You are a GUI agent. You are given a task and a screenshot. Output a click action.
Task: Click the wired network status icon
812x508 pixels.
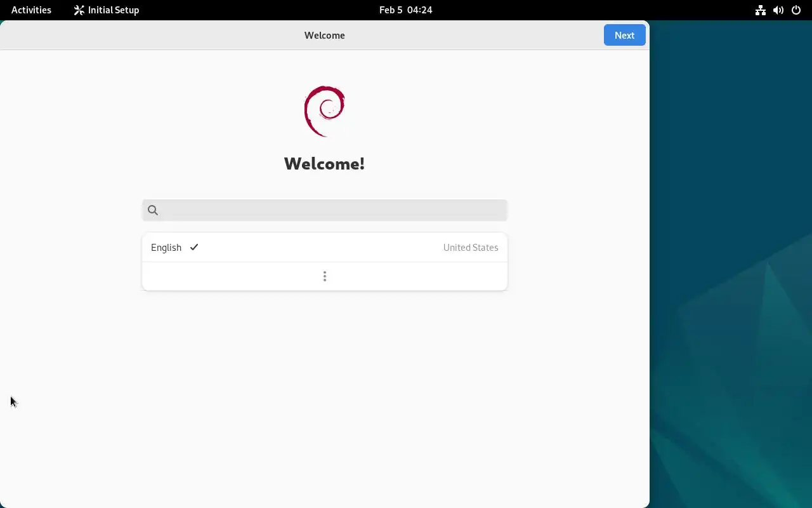[x=760, y=10]
